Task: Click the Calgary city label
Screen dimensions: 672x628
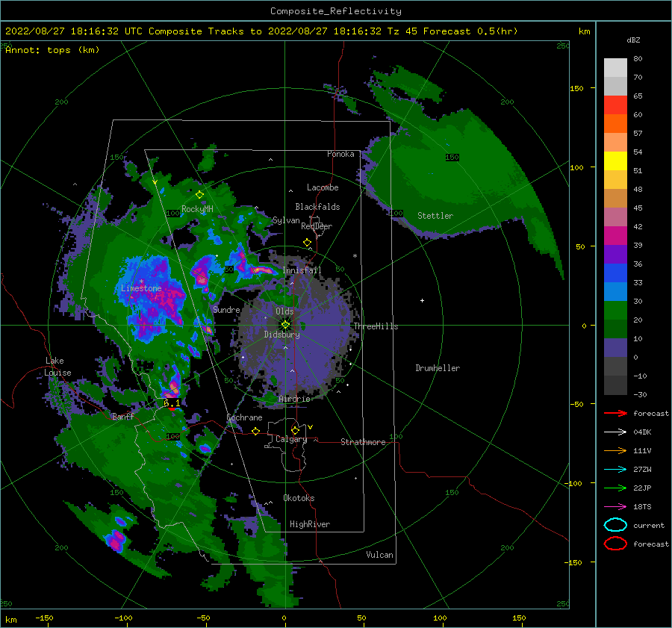Action: click(x=291, y=439)
